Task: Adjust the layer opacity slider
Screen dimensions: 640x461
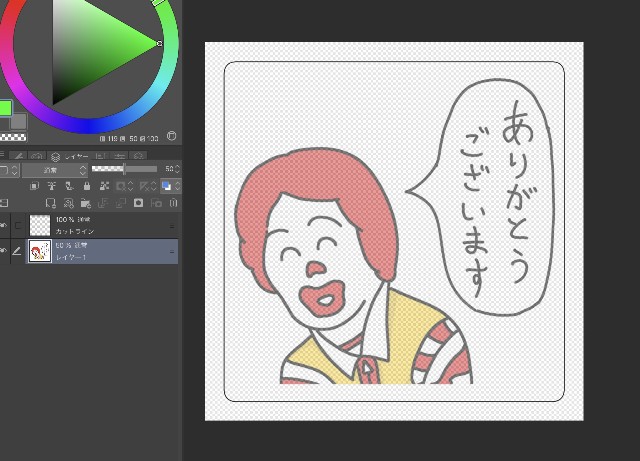Action: click(x=124, y=169)
